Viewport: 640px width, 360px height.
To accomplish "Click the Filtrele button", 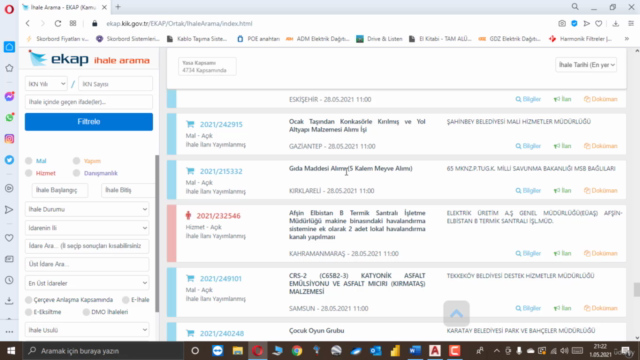I will tap(89, 122).
